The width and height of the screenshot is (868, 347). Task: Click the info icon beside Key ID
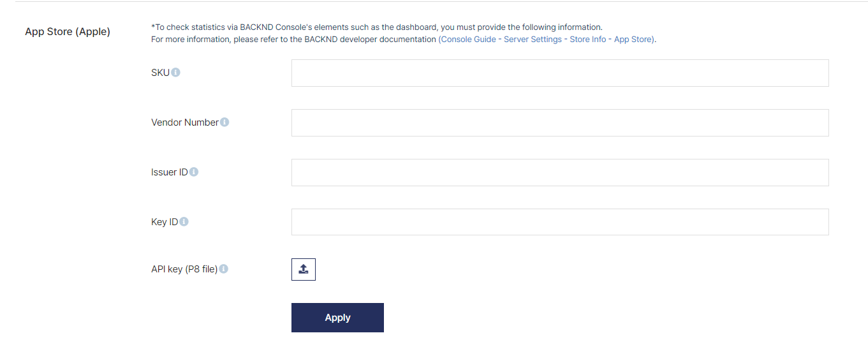(184, 221)
